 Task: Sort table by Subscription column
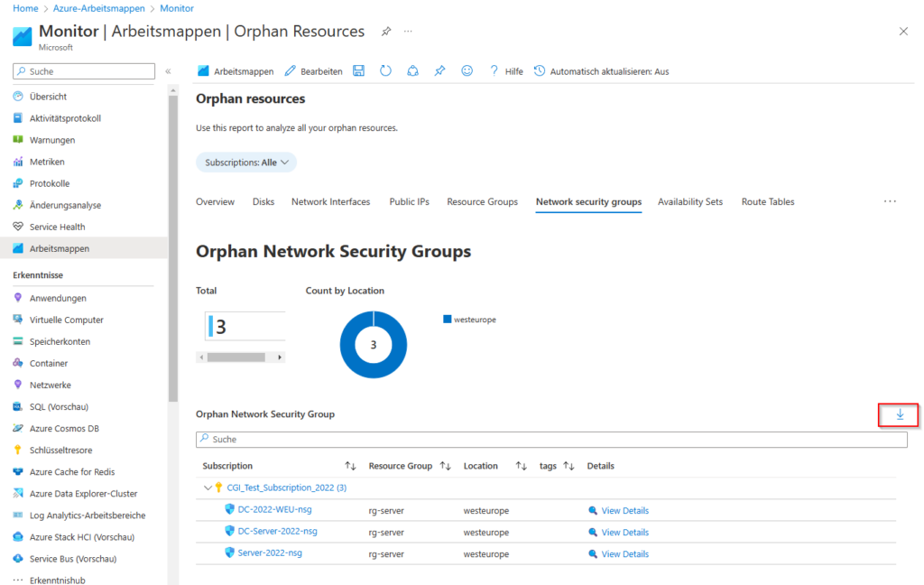(x=350, y=466)
